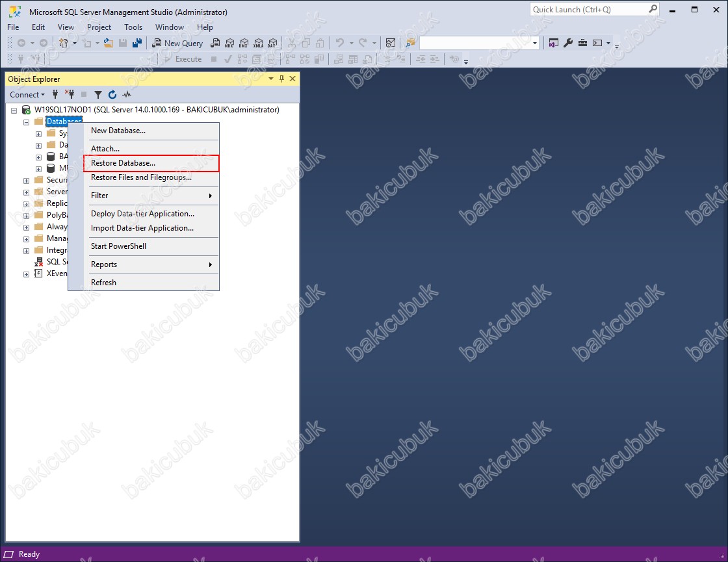Image resolution: width=728 pixels, height=562 pixels.
Task: Open the Find combo box dropdown
Action: click(535, 43)
